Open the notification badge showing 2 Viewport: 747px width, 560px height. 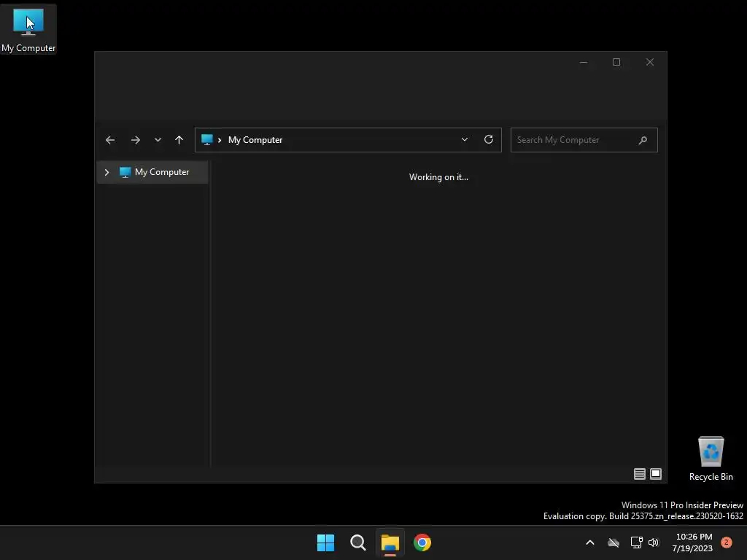tap(727, 542)
